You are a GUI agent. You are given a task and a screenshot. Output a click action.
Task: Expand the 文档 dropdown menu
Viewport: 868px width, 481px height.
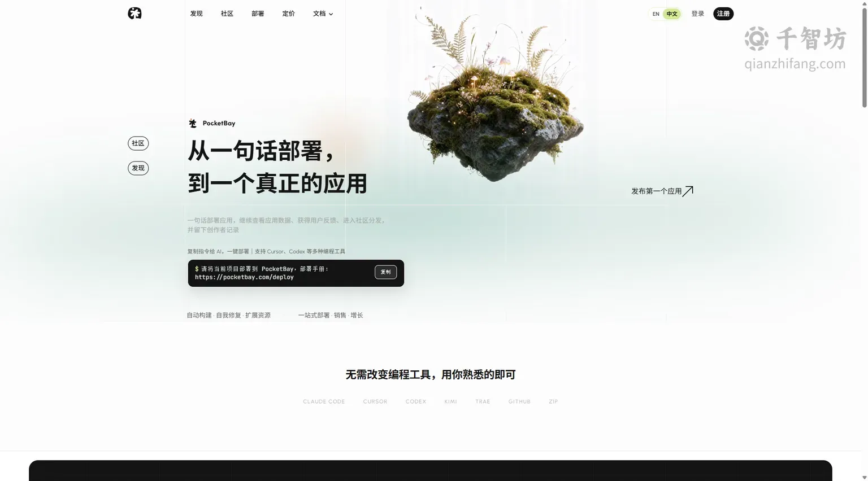point(323,14)
